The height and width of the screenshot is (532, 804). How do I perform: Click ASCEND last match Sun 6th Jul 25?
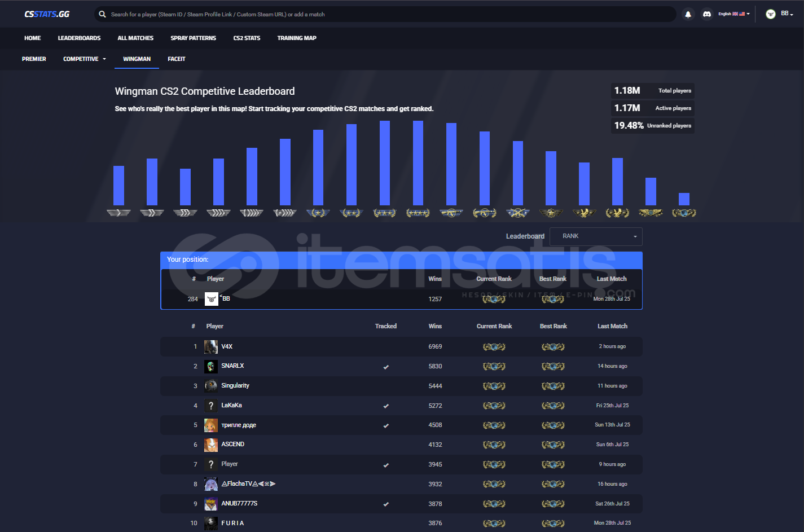[612, 445]
